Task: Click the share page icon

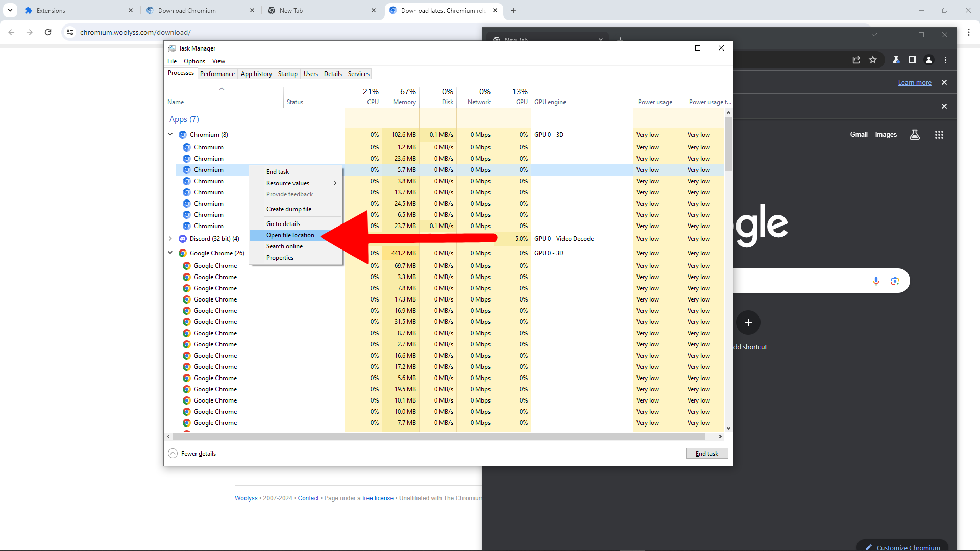Action: pyautogui.click(x=856, y=60)
